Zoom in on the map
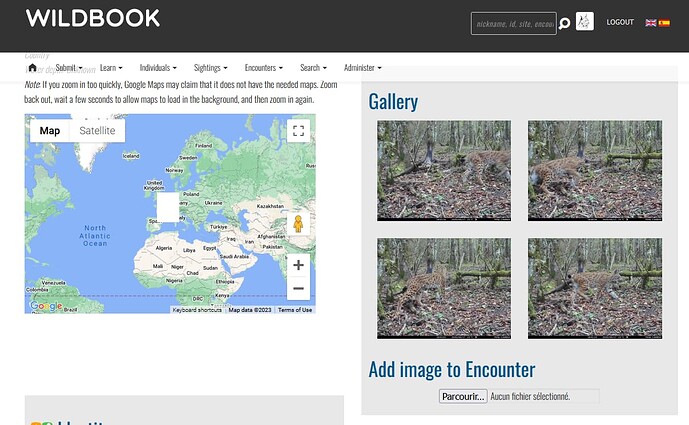The height and width of the screenshot is (425, 689). click(x=298, y=265)
